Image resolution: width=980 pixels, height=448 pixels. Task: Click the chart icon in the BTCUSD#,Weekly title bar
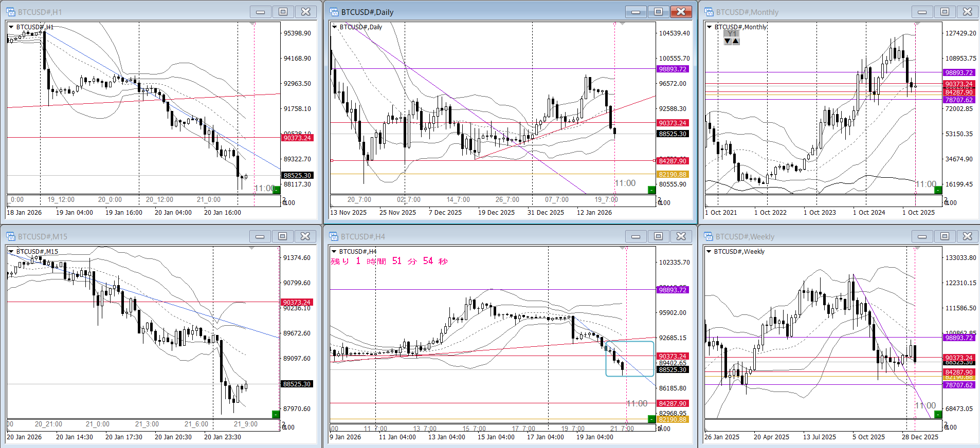pyautogui.click(x=709, y=236)
